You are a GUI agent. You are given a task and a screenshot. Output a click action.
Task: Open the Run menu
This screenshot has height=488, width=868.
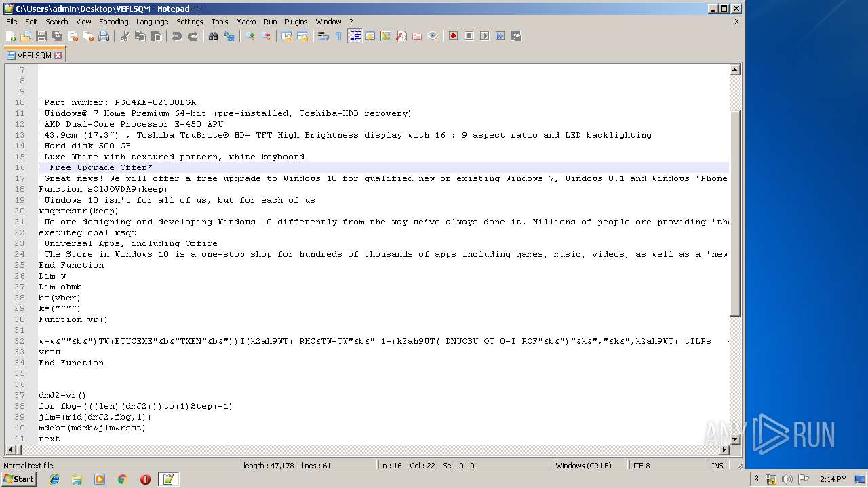click(271, 22)
